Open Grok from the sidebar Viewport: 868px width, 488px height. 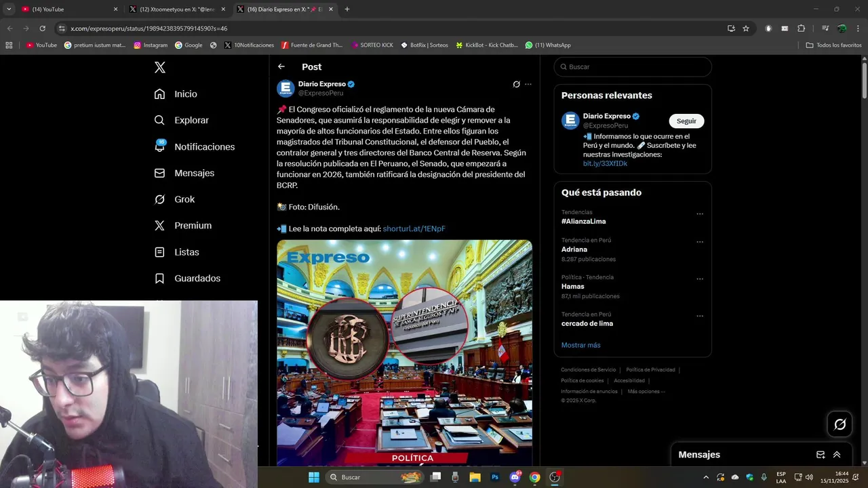coord(174,199)
